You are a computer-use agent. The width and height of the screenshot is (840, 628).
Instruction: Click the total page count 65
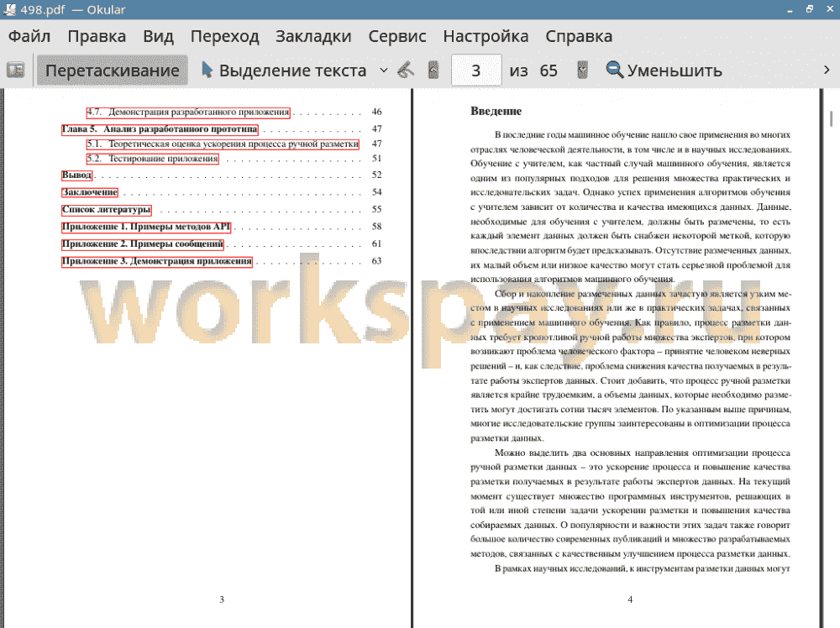point(548,71)
